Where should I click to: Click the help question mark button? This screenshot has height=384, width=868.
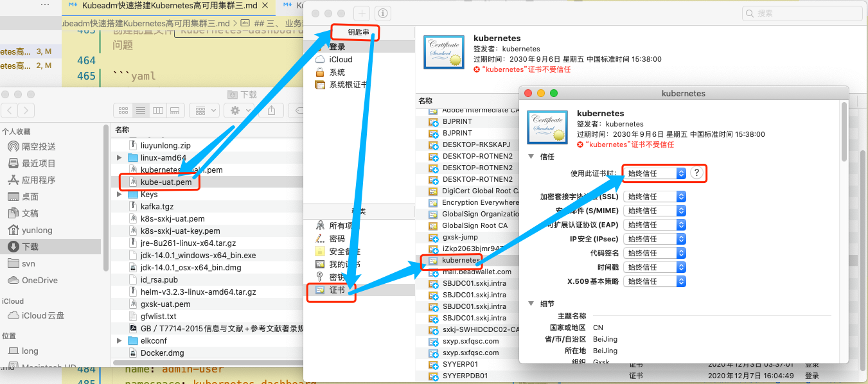697,173
